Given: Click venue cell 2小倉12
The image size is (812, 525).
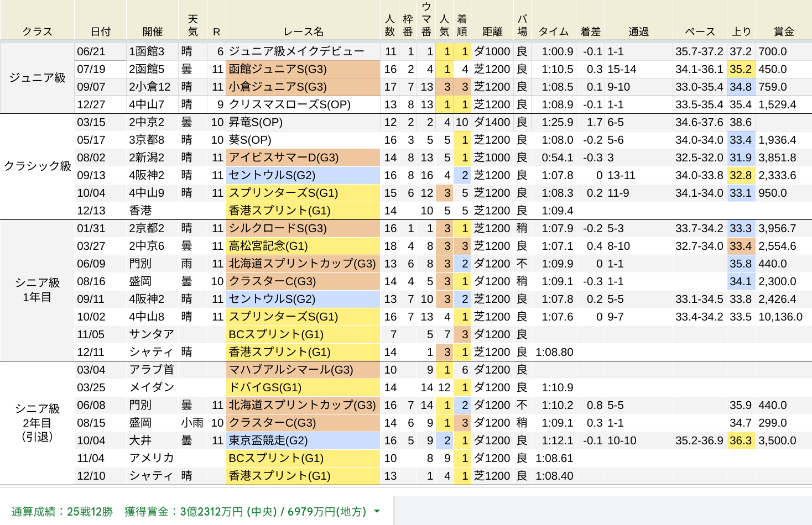Looking at the screenshot, I should point(153,87).
